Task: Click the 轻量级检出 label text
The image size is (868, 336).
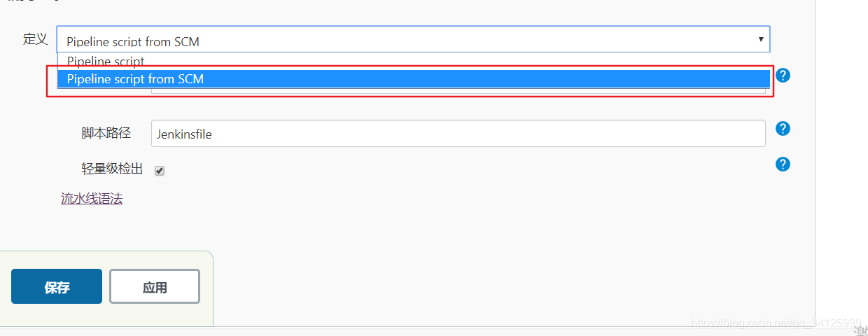Action: [112, 169]
